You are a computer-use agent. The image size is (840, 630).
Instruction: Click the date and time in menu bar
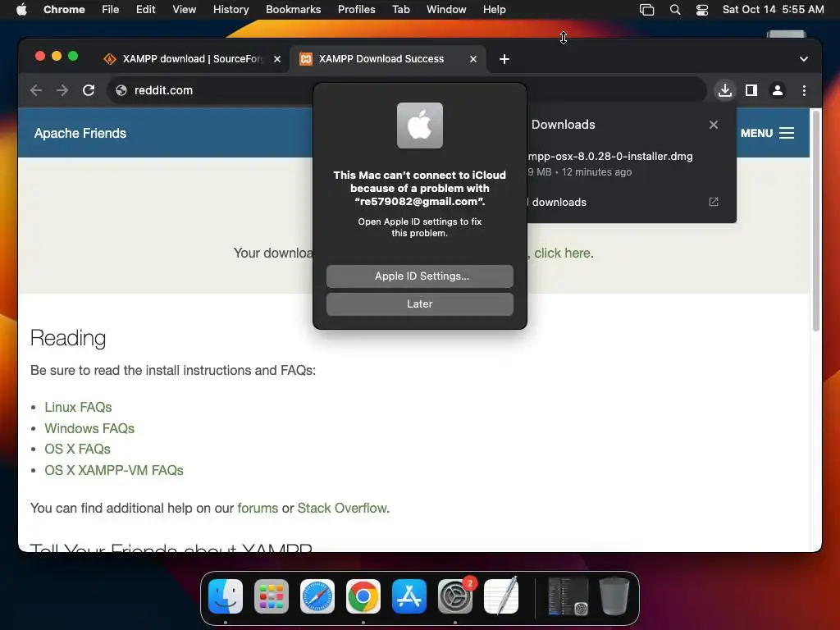(x=773, y=9)
